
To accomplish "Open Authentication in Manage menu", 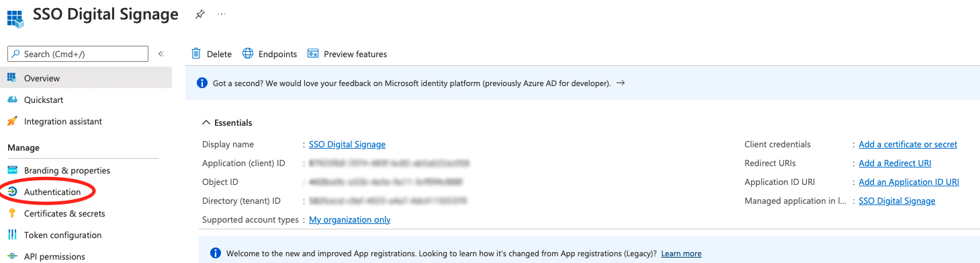I will 52,192.
